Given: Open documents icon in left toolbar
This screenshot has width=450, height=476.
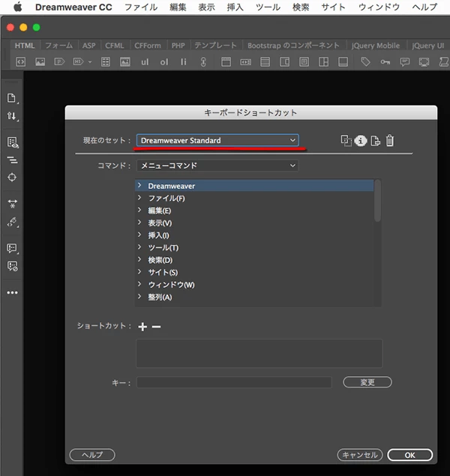Looking at the screenshot, I should [x=11, y=98].
